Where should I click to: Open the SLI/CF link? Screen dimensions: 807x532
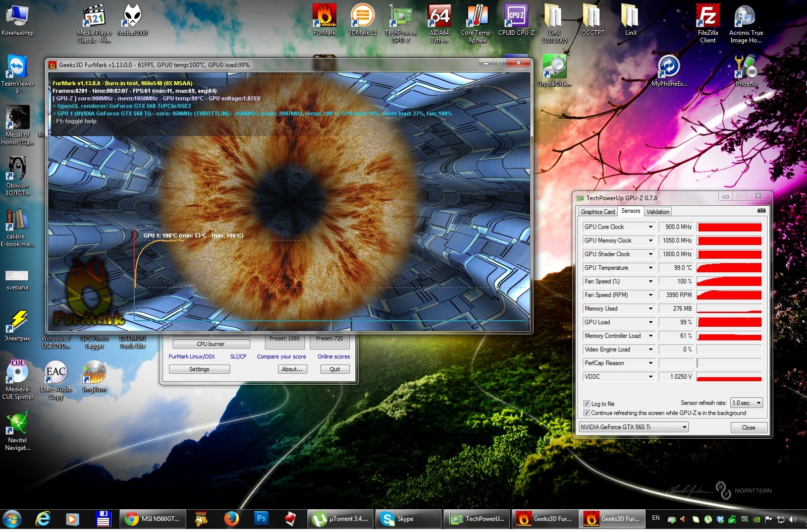point(238,357)
